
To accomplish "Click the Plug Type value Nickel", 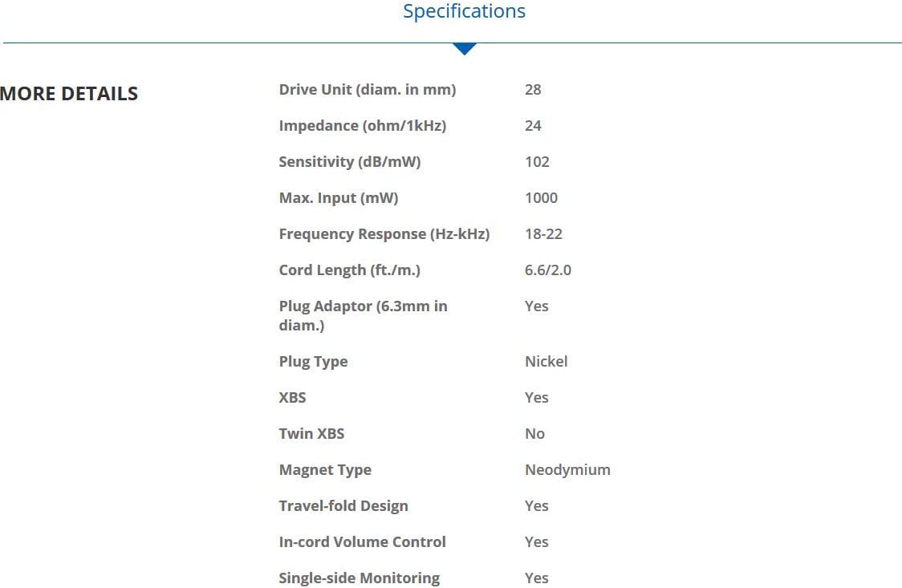I will [546, 362].
